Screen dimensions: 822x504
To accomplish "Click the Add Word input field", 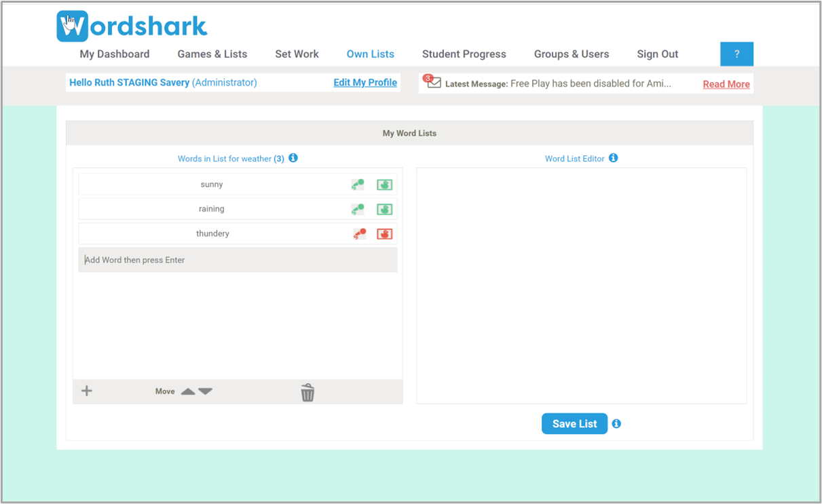I will 238,260.
